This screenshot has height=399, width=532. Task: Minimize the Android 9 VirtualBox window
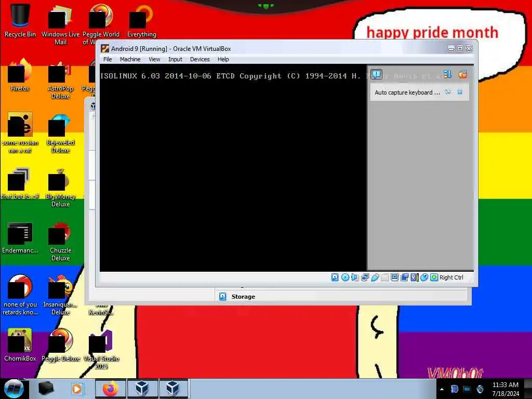[451, 48]
